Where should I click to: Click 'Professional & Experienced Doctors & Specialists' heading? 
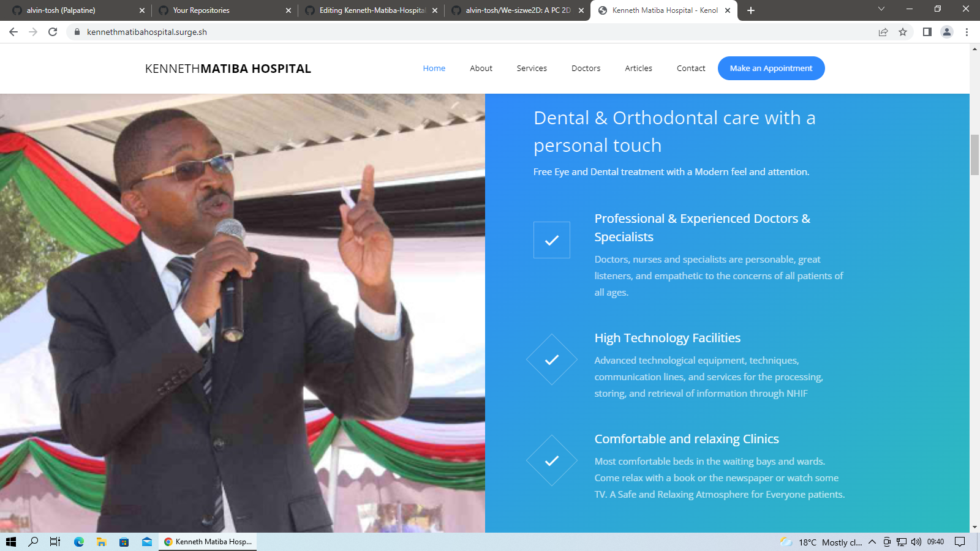[x=703, y=228]
